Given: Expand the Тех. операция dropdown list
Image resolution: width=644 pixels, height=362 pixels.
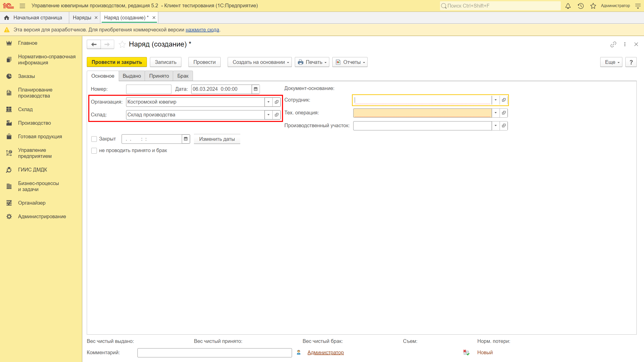Looking at the screenshot, I should point(496,113).
